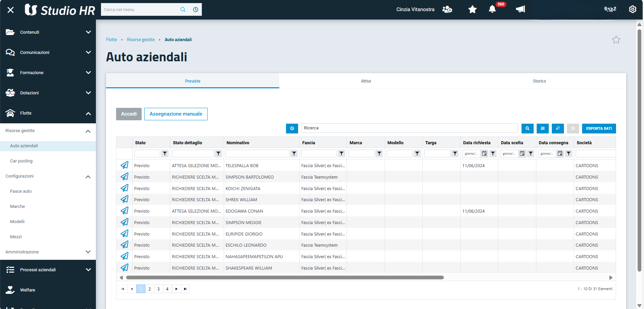Switch to the Storico tab
The image size is (644, 309).
(x=539, y=81)
